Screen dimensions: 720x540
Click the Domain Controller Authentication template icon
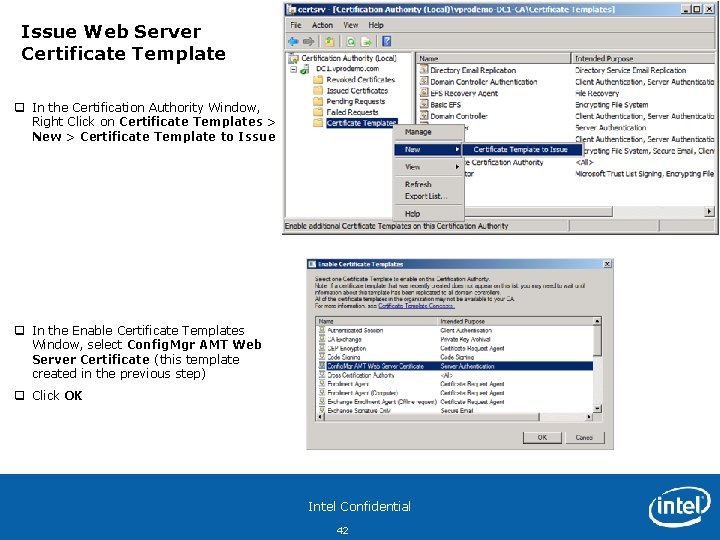coord(424,81)
